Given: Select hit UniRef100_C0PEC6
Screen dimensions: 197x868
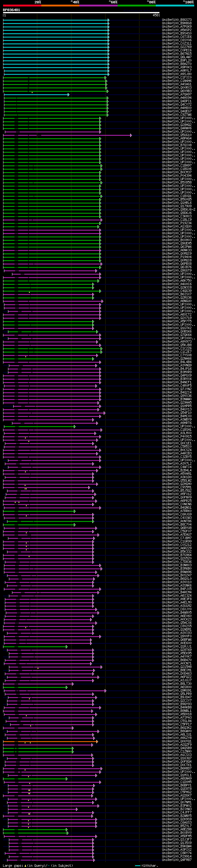Looking at the screenshot, I should pos(176,50).
